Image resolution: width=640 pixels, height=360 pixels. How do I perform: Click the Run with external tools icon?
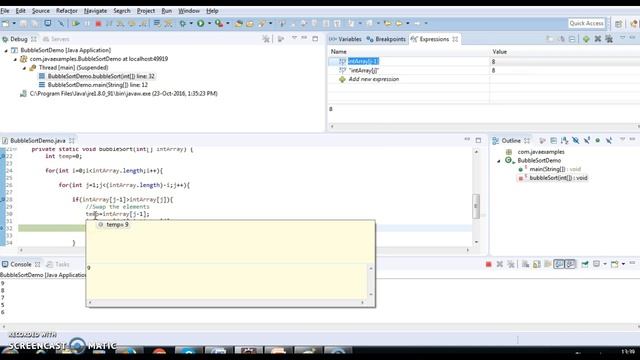219,24
